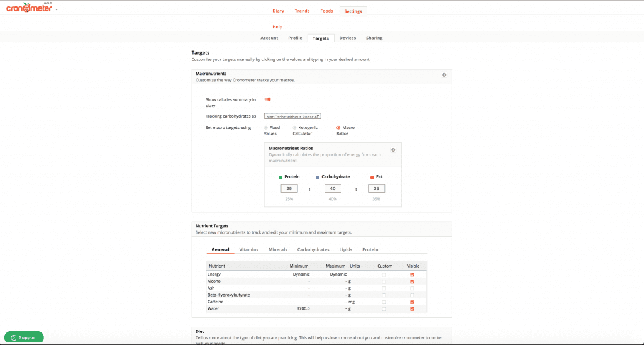The width and height of the screenshot is (644, 345).
Task: Click the red Fat color dot
Action: click(372, 178)
